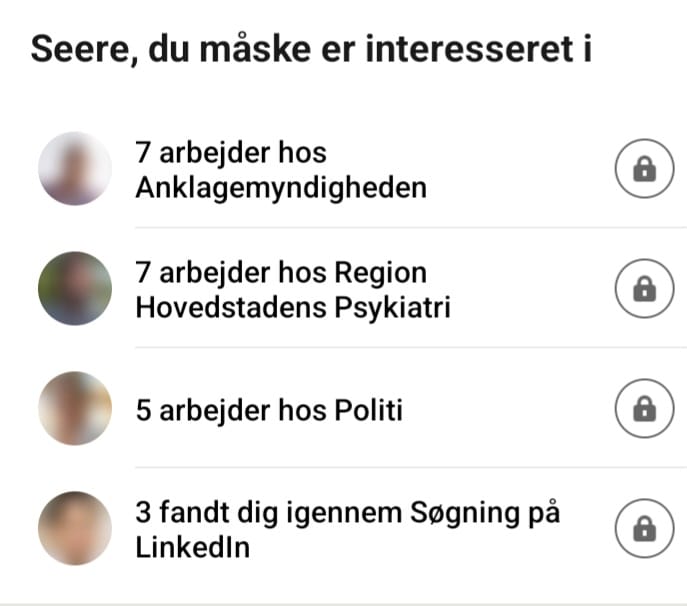Image resolution: width=687 pixels, height=606 pixels.
Task: Select the lock for Søgning på LinkedIn
Action: (x=644, y=528)
